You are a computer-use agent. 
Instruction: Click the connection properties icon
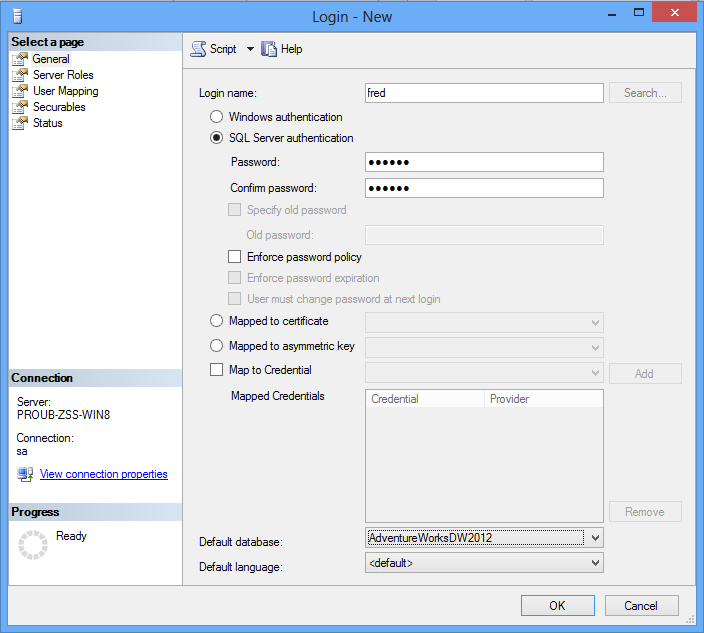[x=25, y=474]
